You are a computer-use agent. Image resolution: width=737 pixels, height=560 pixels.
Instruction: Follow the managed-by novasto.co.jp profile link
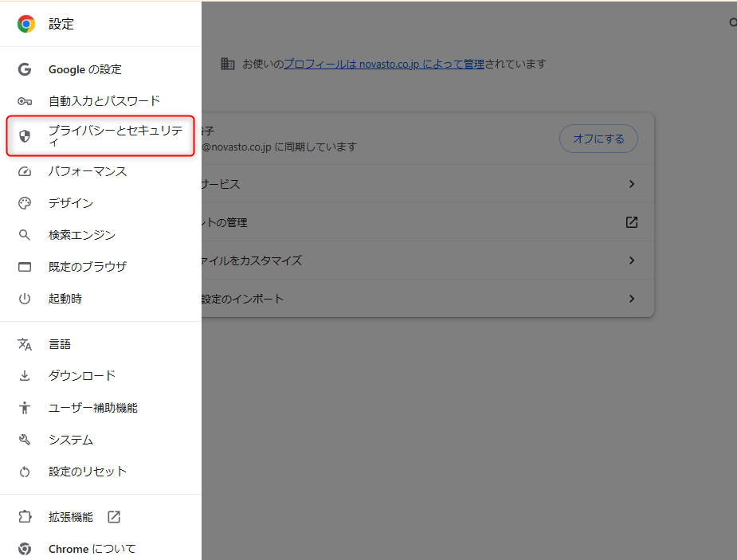click(x=384, y=64)
